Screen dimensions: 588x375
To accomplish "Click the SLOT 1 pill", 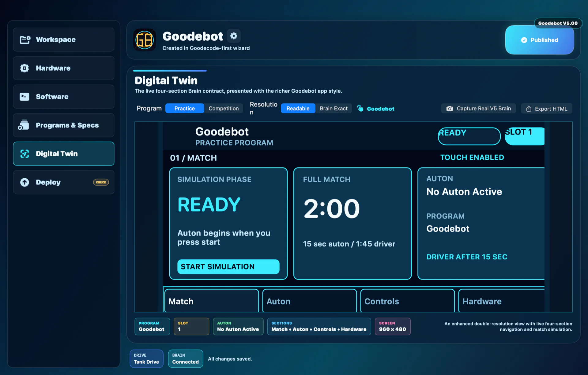I will (x=525, y=136).
